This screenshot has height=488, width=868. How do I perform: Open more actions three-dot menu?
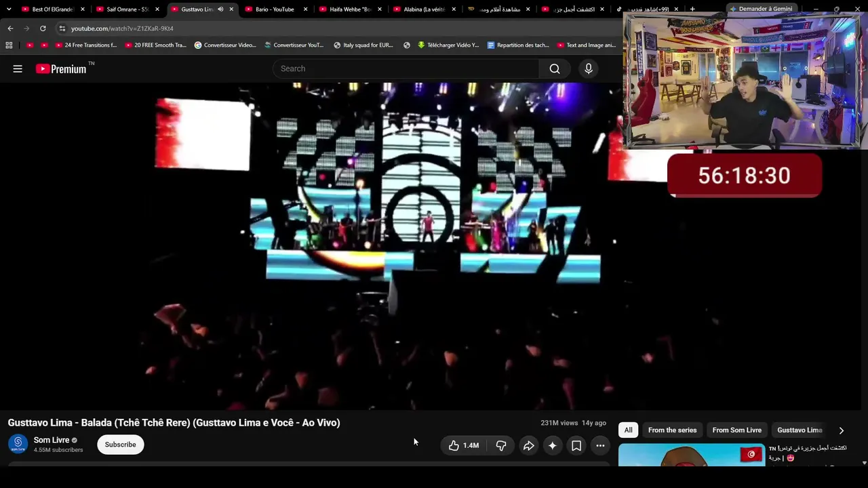point(600,445)
